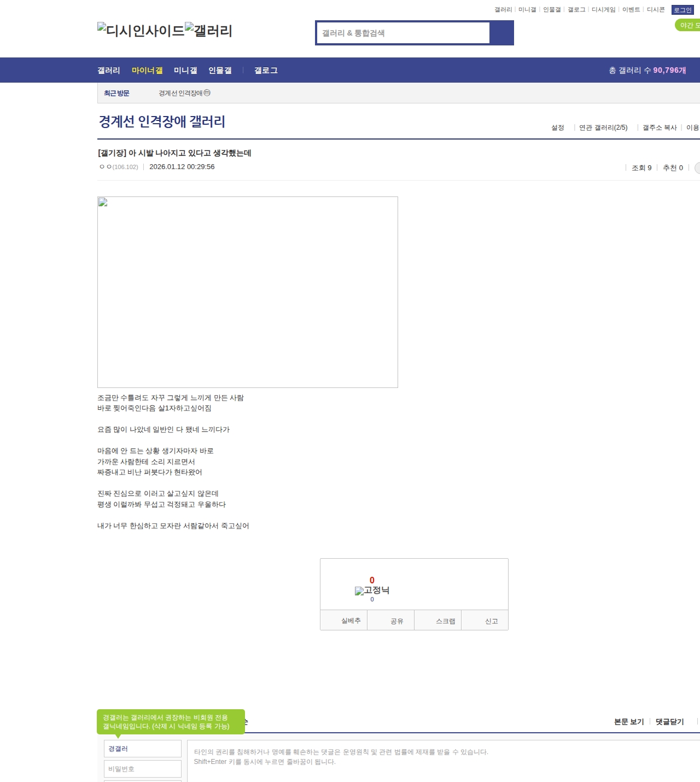Click the 신고 report button

click(485, 621)
